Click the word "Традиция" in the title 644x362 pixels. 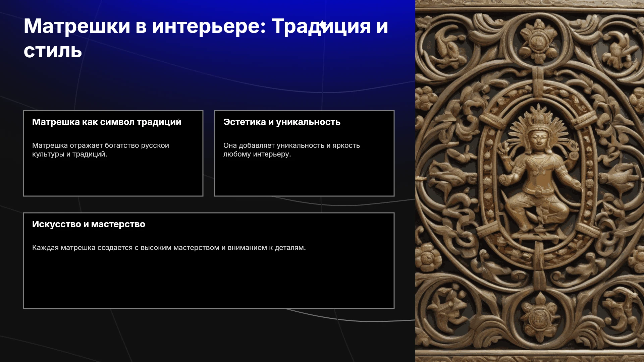(321, 26)
